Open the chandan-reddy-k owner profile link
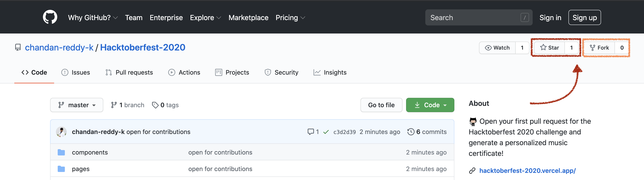Screen dimensions: 644x180 coord(59,47)
